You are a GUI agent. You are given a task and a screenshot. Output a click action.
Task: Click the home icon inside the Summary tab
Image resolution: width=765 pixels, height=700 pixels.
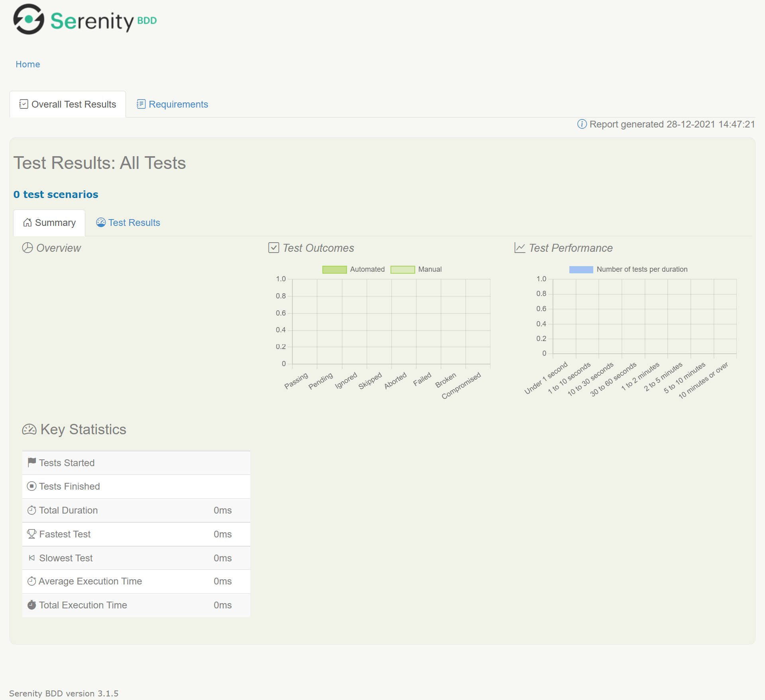[x=27, y=223]
